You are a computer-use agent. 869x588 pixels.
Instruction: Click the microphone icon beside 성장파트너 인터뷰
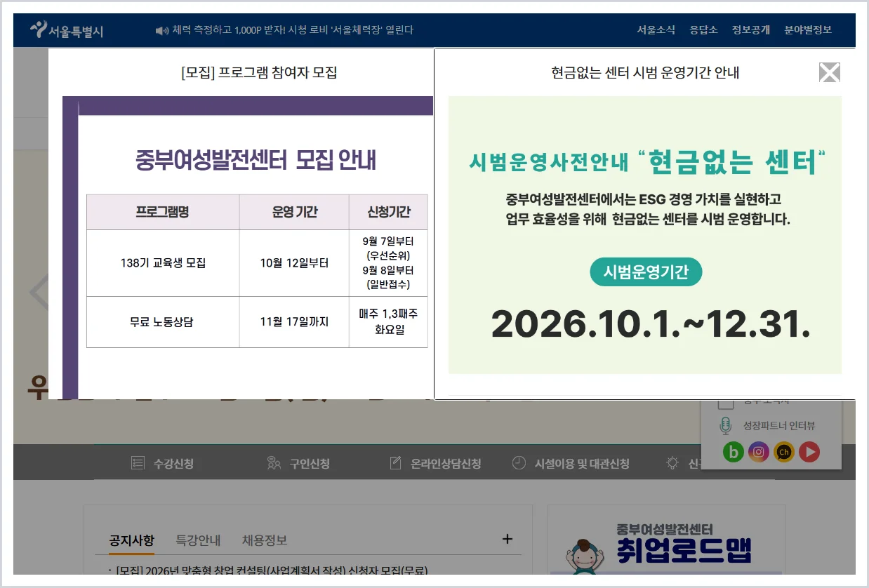coord(726,426)
